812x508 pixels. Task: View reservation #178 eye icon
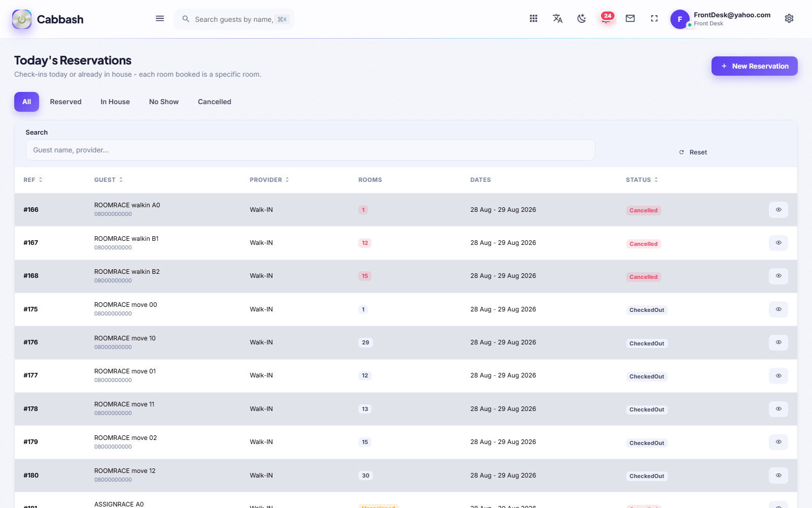point(779,409)
